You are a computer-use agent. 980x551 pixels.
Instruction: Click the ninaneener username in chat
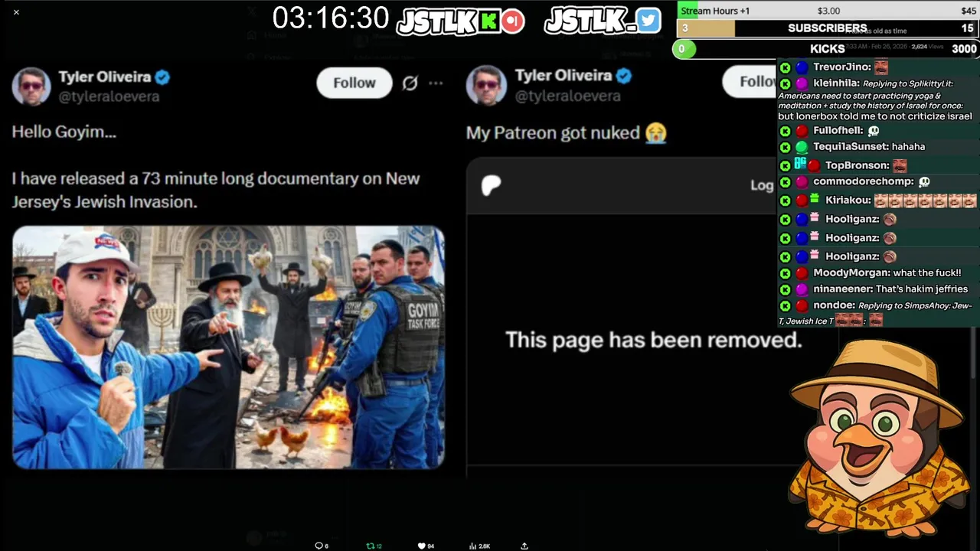coord(843,289)
